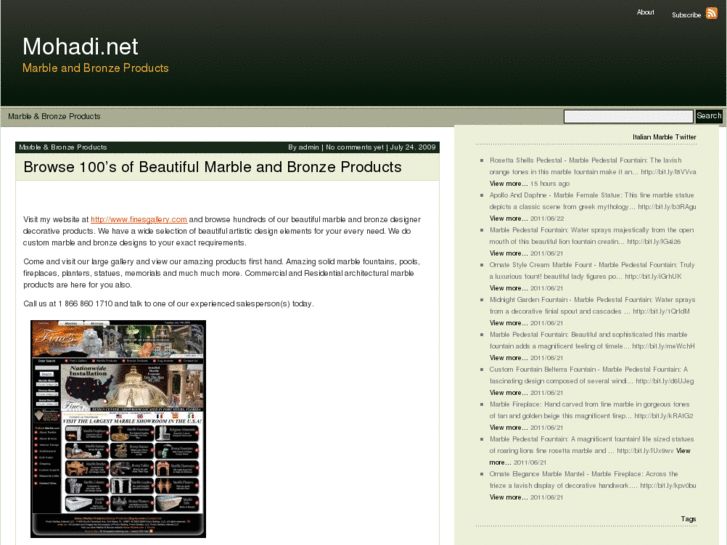Click View more for Belterra Fountain tweet
Image resolution: width=727 pixels, height=545 pixels.
509,392
